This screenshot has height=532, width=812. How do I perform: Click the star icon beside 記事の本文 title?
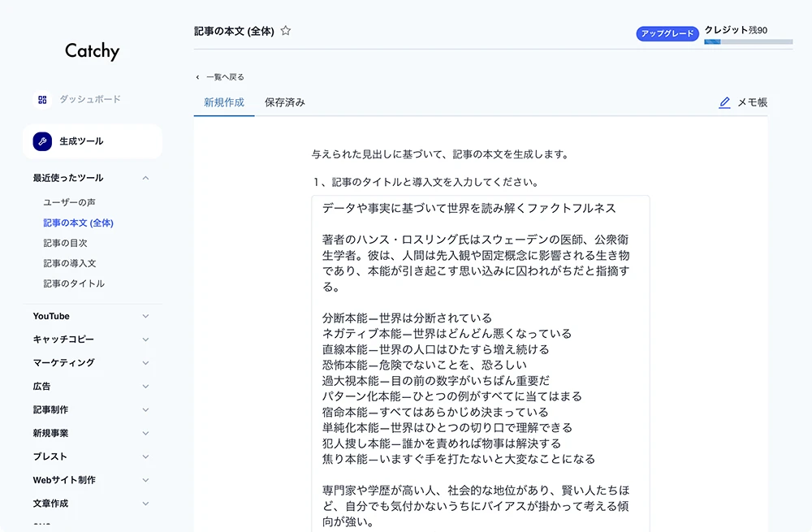[286, 31]
